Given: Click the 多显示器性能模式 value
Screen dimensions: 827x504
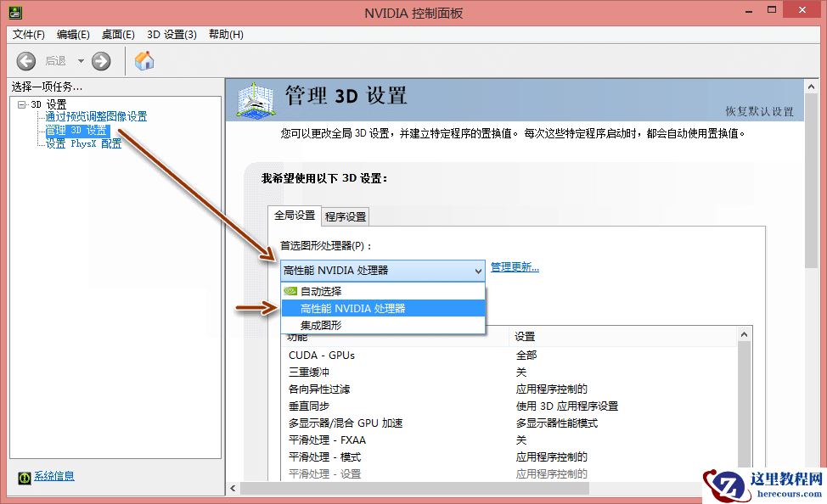Looking at the screenshot, I should (557, 423).
